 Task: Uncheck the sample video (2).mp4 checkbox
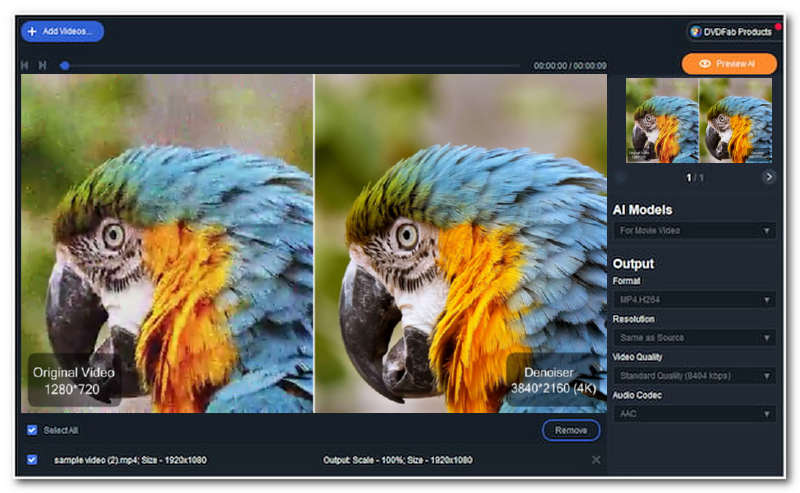coord(32,460)
